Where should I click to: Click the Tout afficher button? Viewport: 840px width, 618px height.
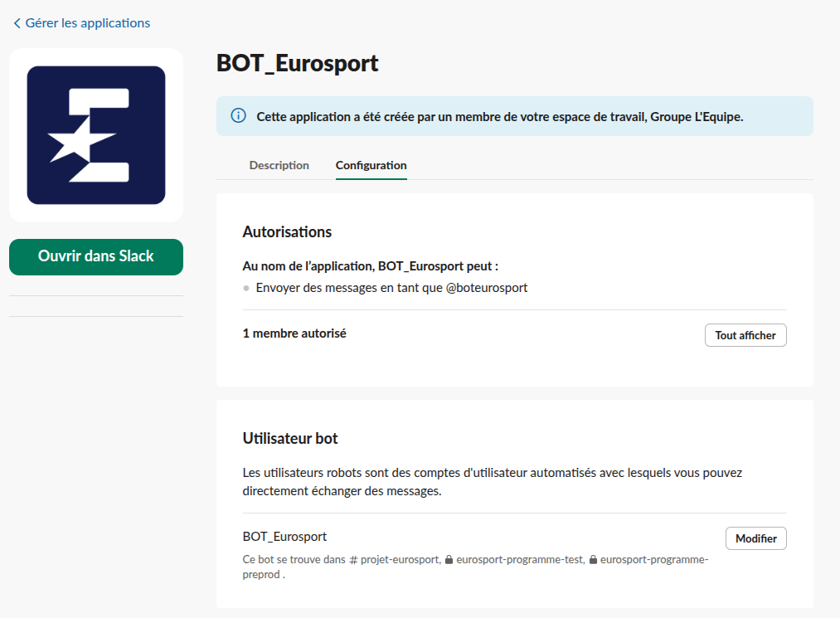(745, 335)
